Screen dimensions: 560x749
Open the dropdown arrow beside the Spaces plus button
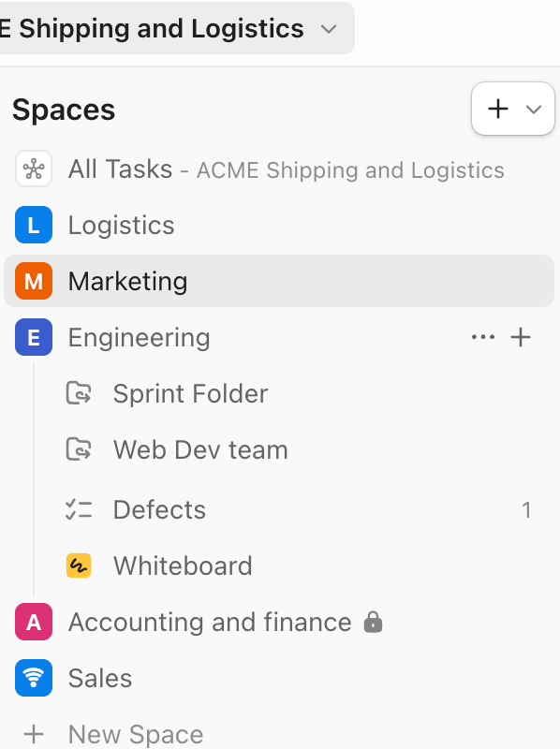coord(534,109)
